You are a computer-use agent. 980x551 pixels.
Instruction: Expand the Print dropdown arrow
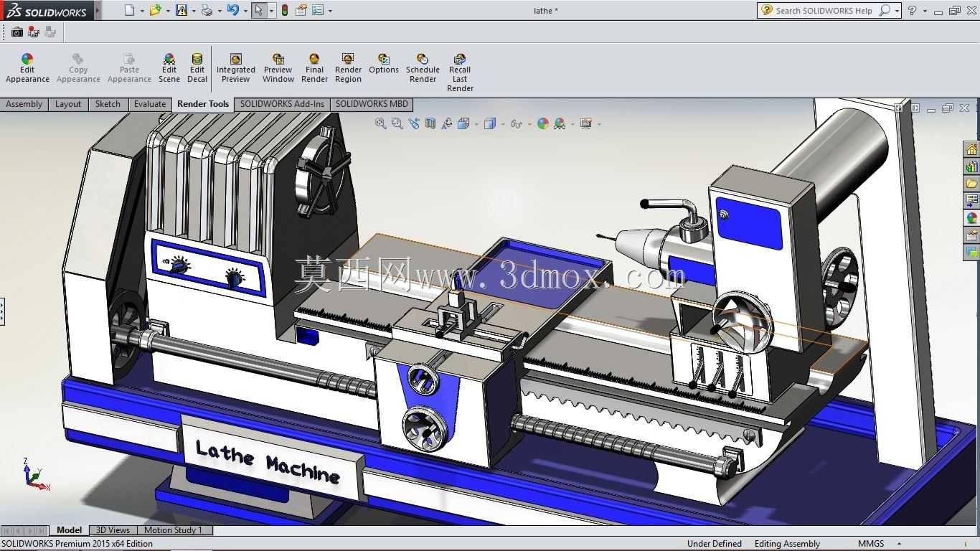click(x=220, y=11)
